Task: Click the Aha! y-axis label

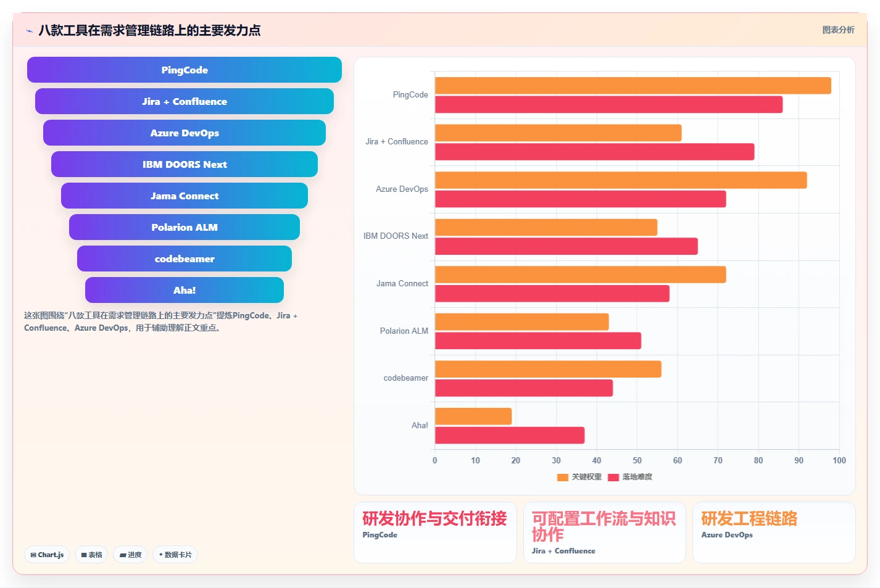Action: tap(420, 426)
